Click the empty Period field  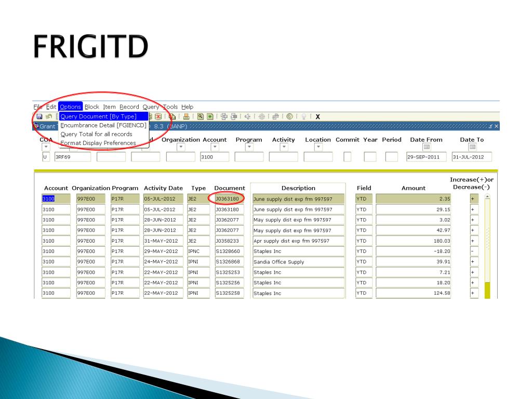tap(392, 157)
